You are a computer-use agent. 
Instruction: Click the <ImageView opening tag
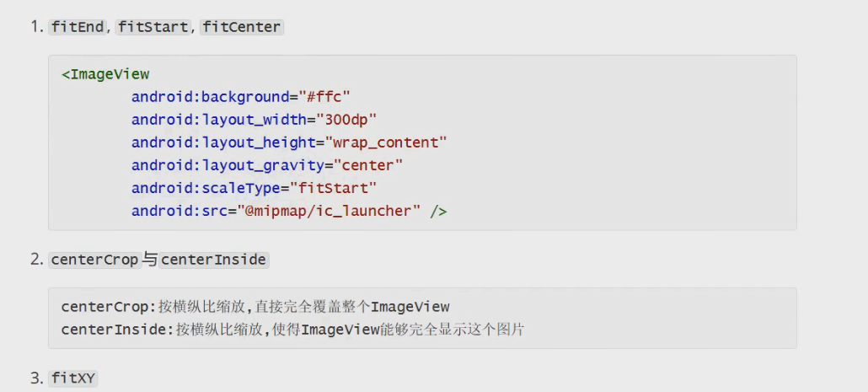tap(105, 74)
